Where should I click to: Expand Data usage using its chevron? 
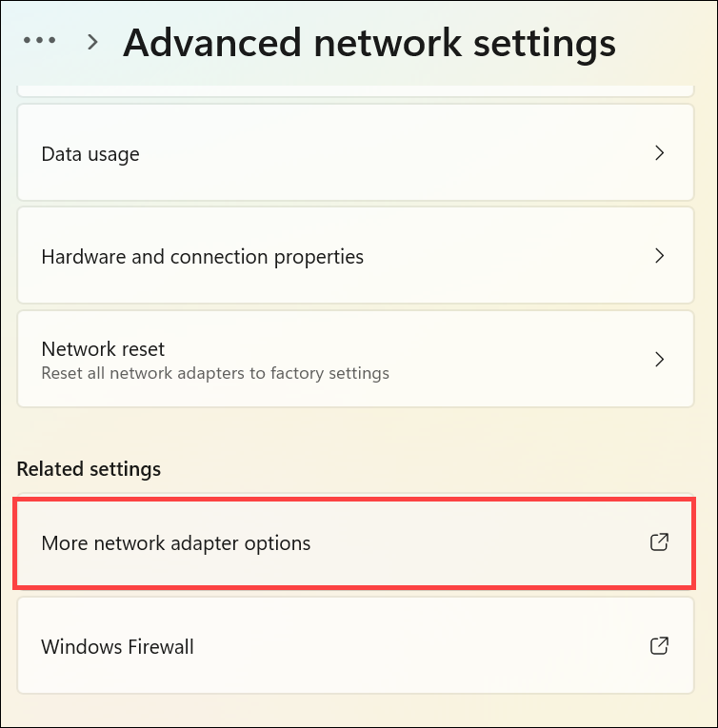tap(659, 153)
